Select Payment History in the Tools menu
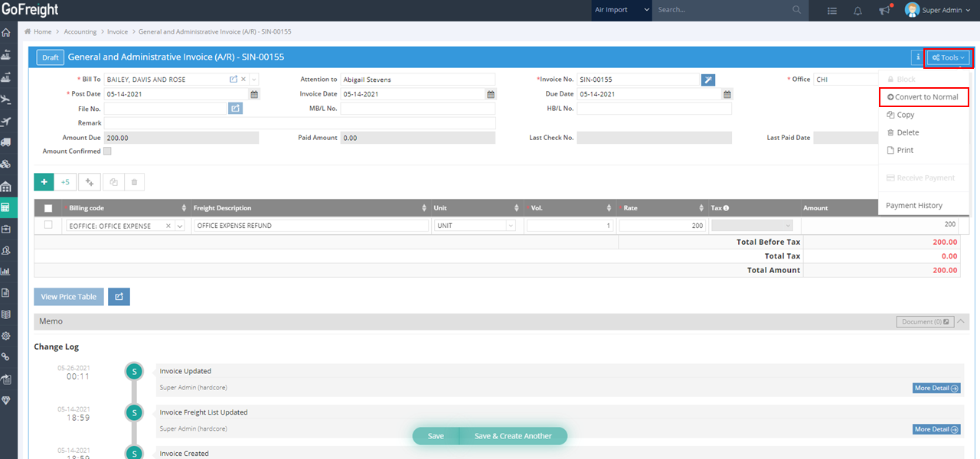980x459 pixels. (914, 206)
